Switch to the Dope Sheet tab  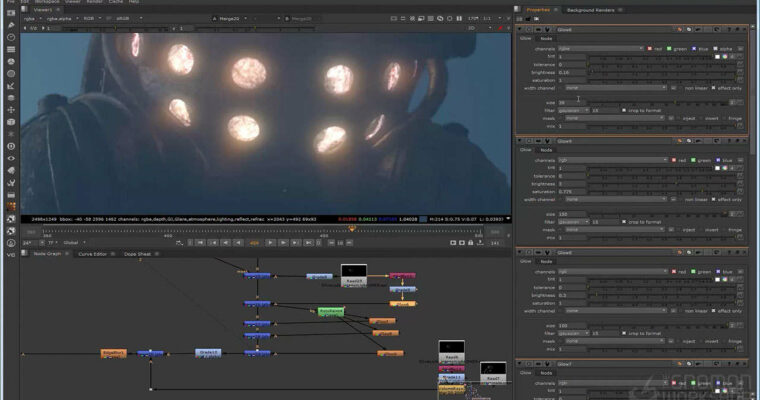tap(138, 254)
